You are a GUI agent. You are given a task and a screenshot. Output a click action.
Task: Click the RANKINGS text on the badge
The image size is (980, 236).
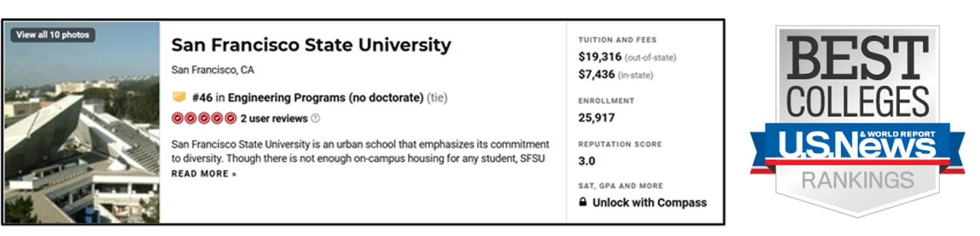click(858, 180)
